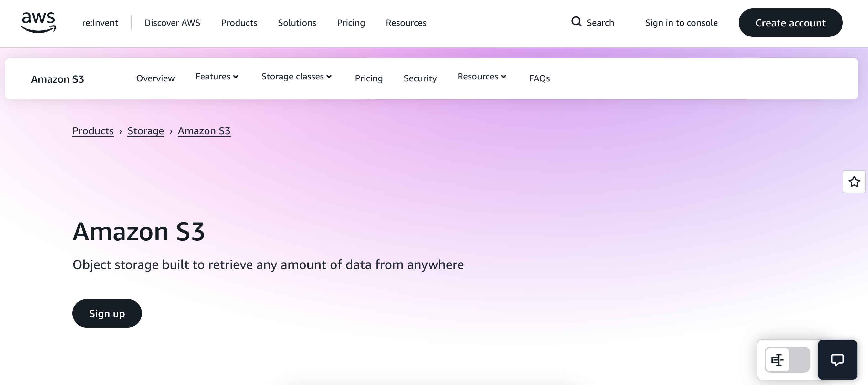
Task: Open the S3 FAQs tab
Action: pyautogui.click(x=539, y=78)
